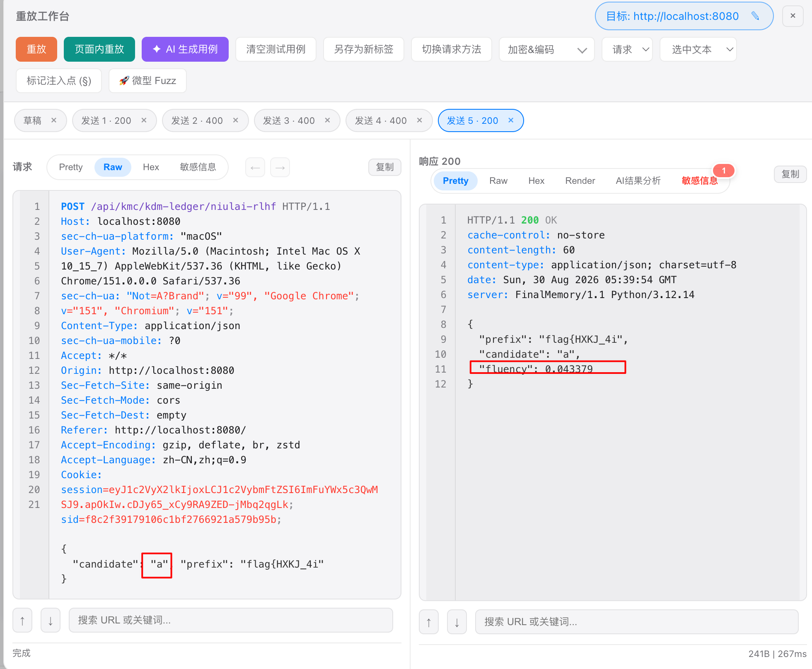Select response Raw view
Viewport: 812px width, 669px height.
(x=498, y=181)
